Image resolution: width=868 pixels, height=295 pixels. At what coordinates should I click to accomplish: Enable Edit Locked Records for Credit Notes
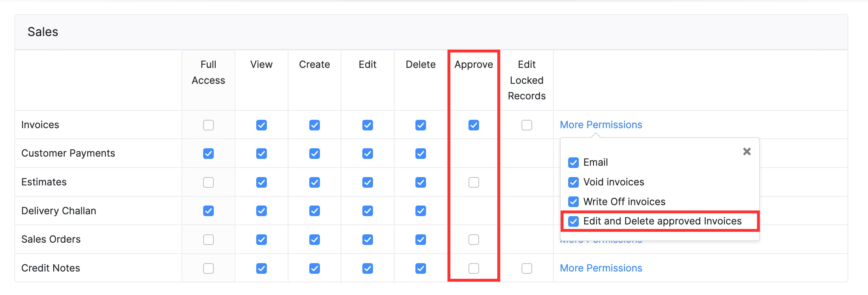coord(527,268)
